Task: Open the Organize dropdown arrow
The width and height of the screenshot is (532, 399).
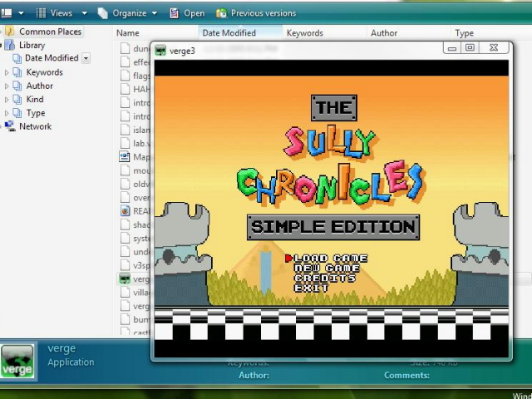Action: pyautogui.click(x=154, y=13)
